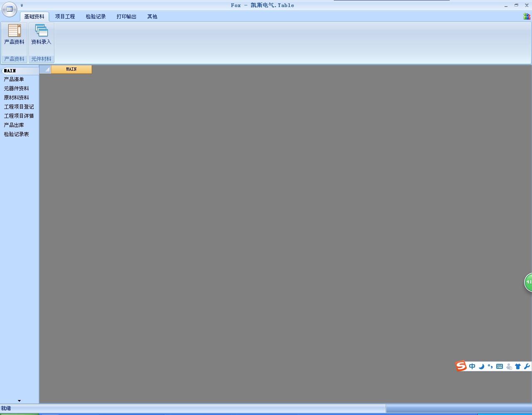Screen dimensions: 532x415
Task: Select 工程项目登记 in the left list
Action: pos(20,107)
